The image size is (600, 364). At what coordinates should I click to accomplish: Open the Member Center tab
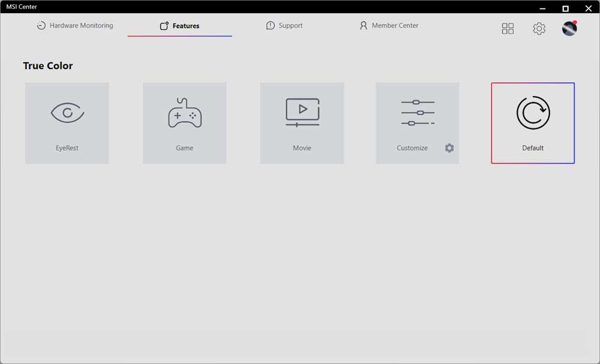[x=389, y=26]
